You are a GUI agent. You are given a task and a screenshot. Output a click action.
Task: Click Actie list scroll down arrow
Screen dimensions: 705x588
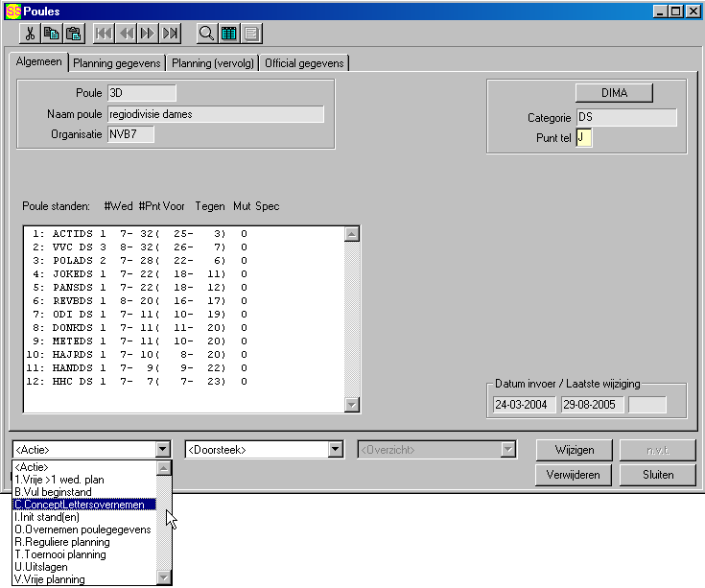[x=164, y=577]
